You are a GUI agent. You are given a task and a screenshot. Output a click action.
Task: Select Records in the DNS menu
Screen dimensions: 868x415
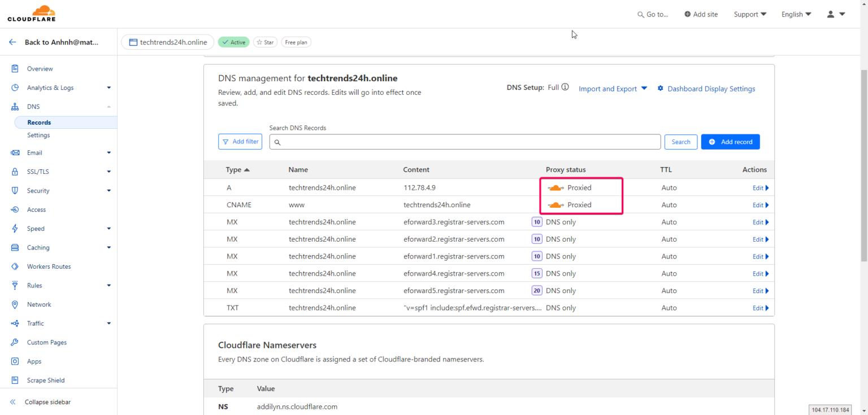click(39, 122)
